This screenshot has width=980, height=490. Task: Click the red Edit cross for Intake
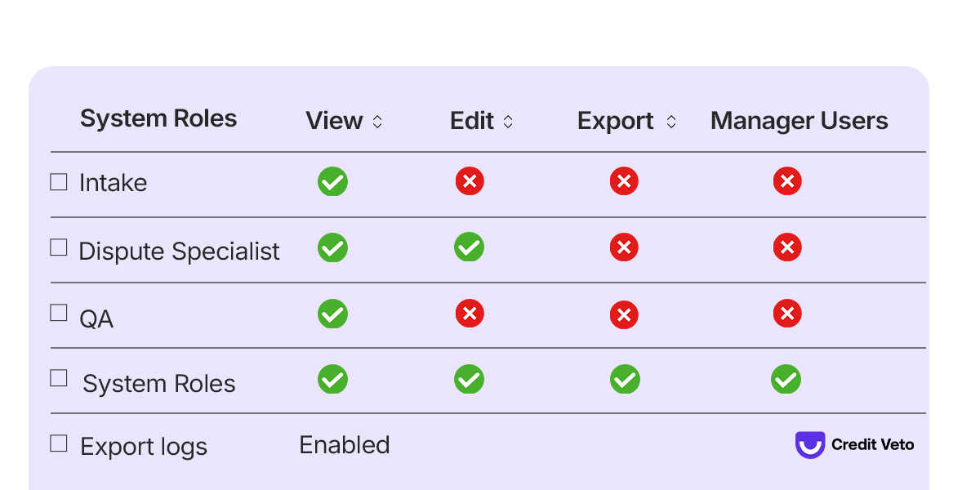tap(470, 181)
